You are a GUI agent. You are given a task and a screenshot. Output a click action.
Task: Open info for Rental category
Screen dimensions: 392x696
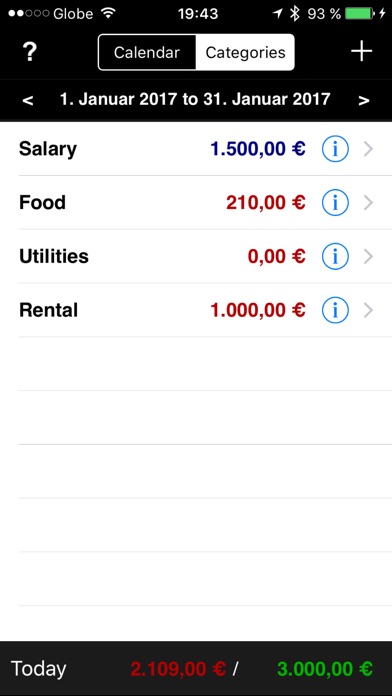[x=335, y=310]
